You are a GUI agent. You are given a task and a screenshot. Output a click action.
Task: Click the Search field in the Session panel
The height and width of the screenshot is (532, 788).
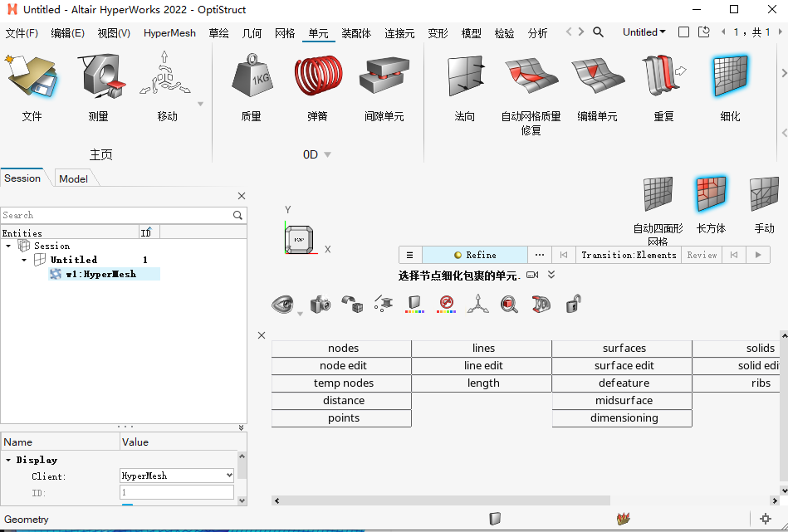(x=116, y=215)
